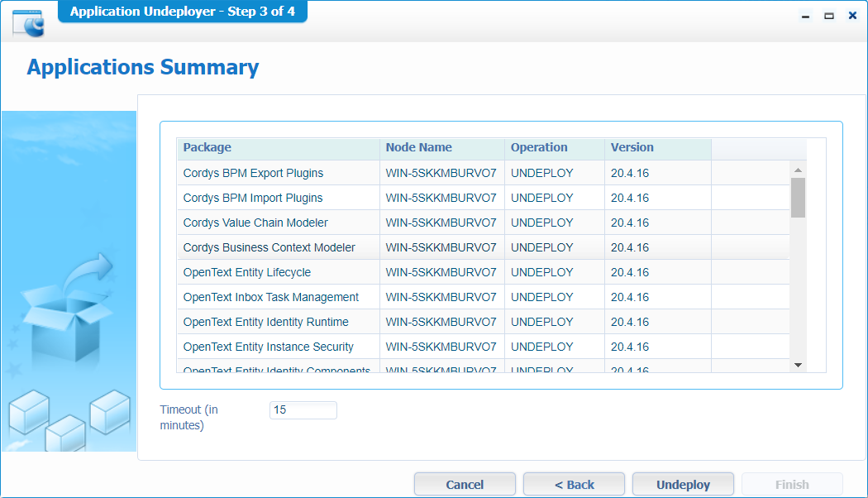
Task: Start the Undeploy operation
Action: pos(683,484)
